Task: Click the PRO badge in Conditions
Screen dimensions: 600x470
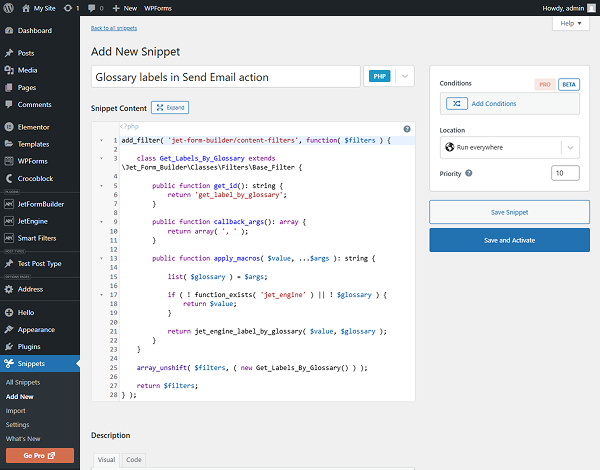Action: [x=545, y=84]
